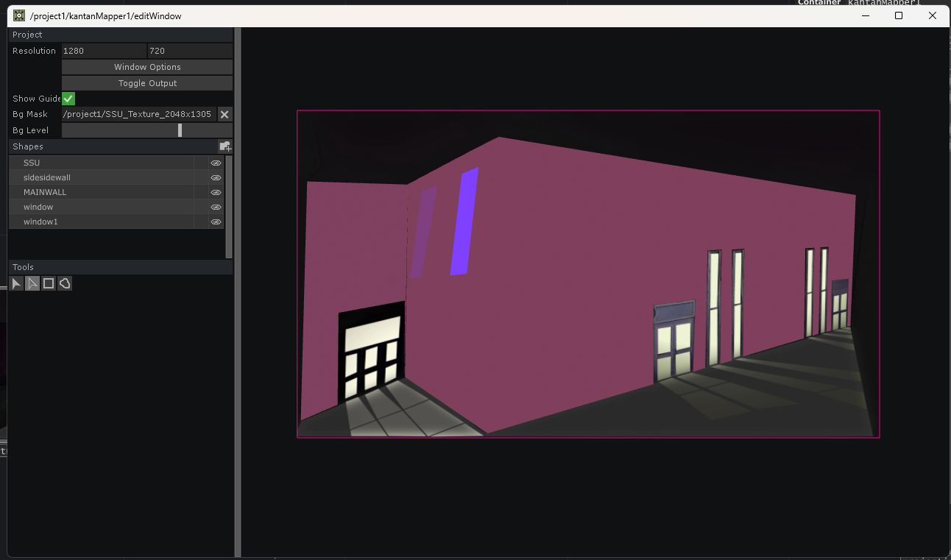951x560 pixels.
Task: Clear the Bg Mask path using the X icon
Action: coord(225,114)
